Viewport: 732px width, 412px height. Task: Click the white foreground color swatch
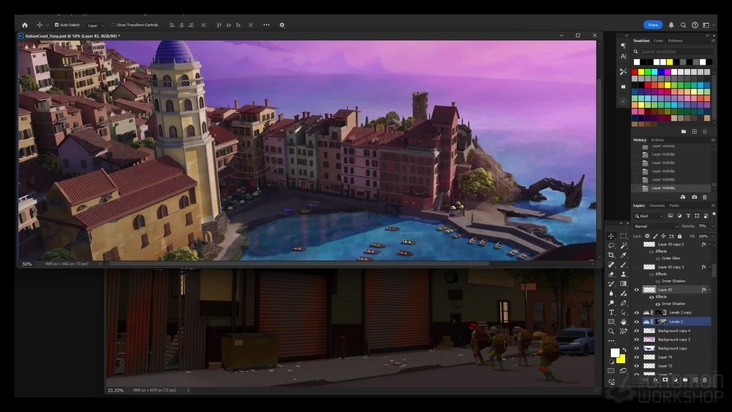[615, 353]
